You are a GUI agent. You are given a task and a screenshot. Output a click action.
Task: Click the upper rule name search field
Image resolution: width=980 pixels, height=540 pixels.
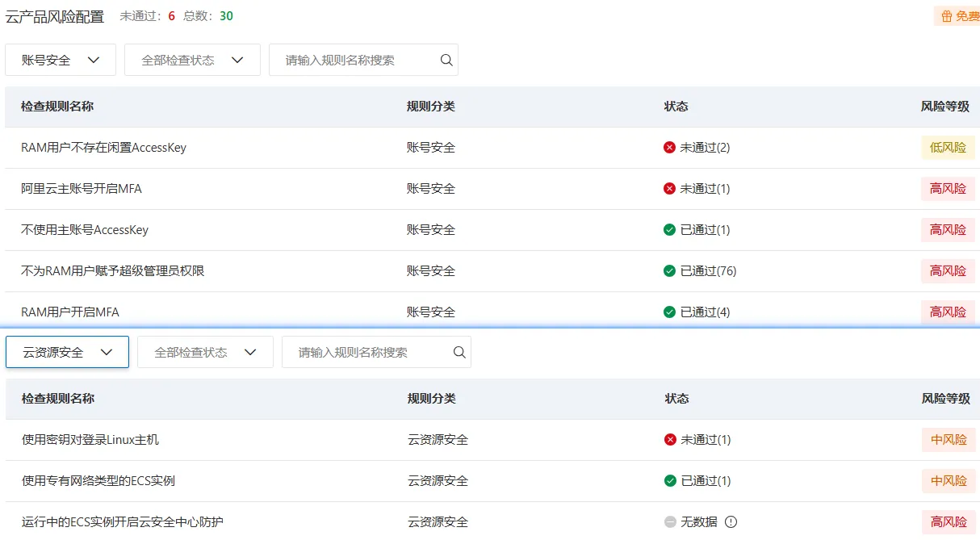tap(355, 60)
